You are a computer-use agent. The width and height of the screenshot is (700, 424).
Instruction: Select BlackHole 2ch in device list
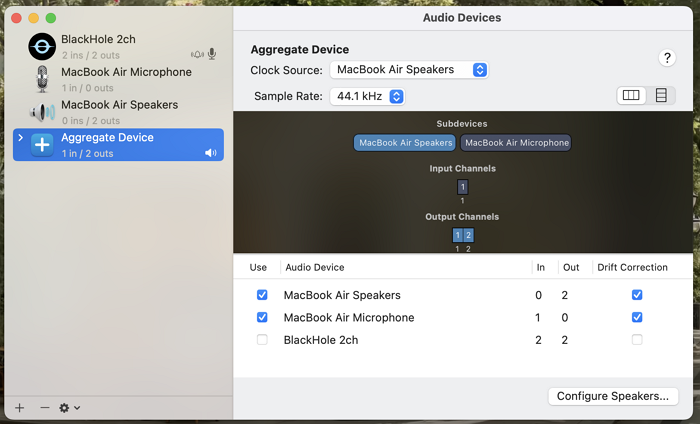118,46
